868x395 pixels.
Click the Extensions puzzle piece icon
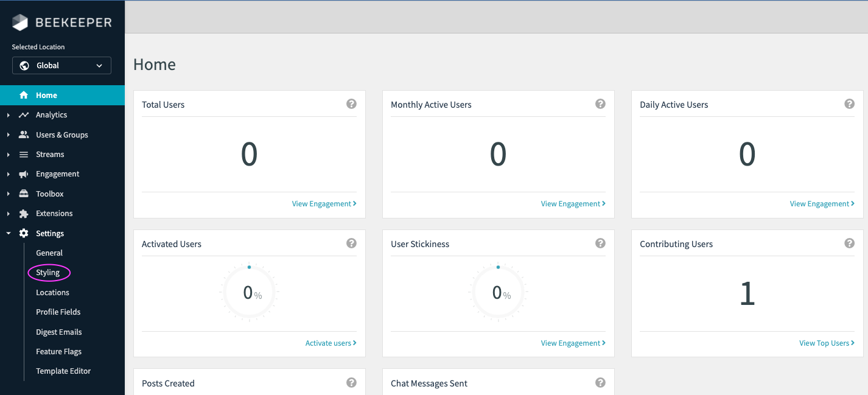click(24, 214)
